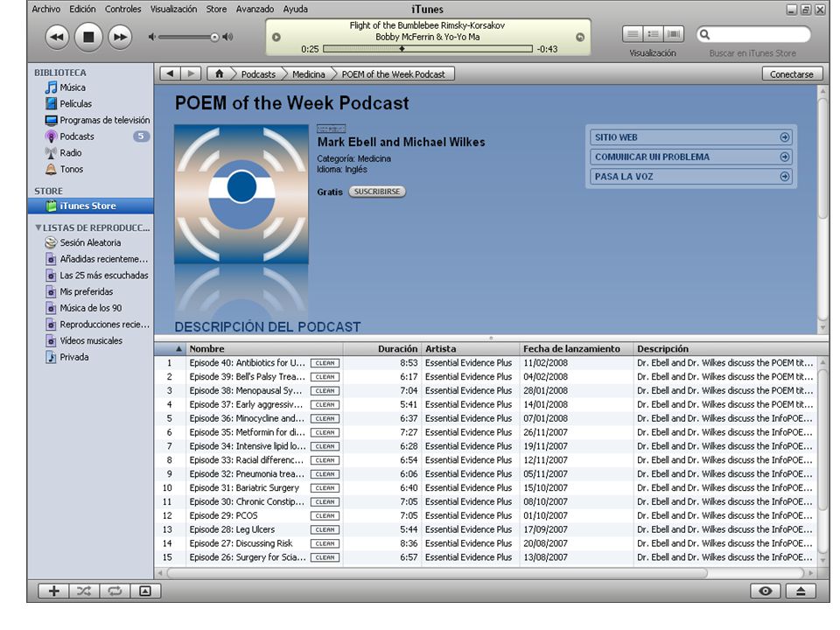Go back in the store navigation

pos(171,73)
